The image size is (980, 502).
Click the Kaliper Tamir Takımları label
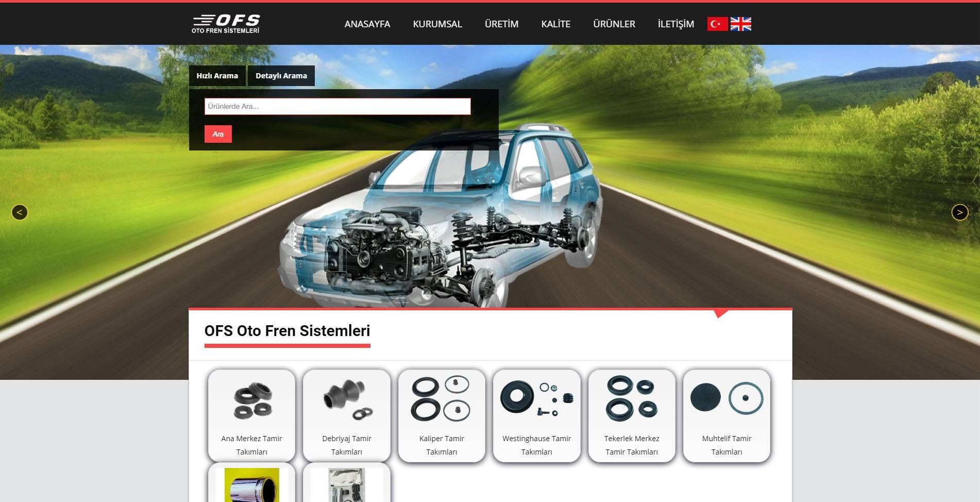[x=442, y=445]
